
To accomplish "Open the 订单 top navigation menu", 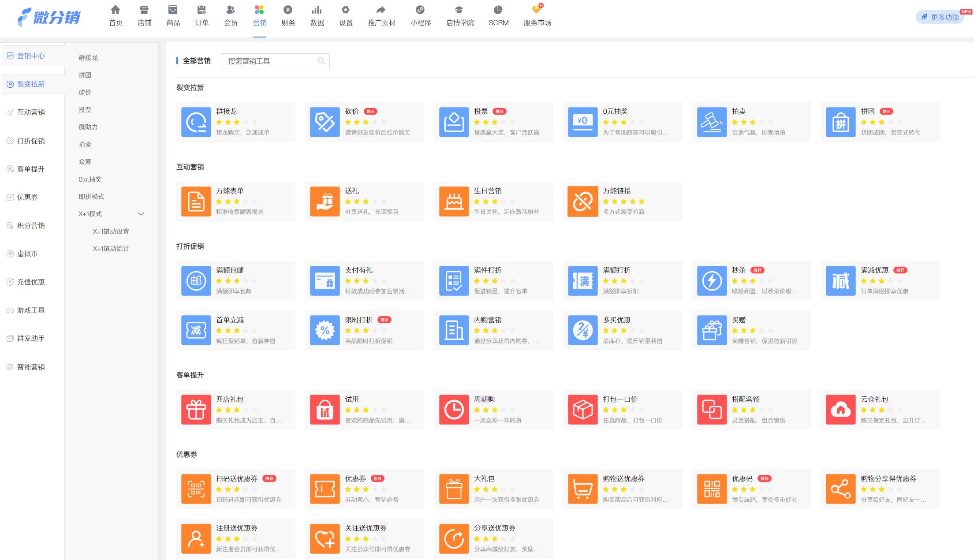I will click(x=202, y=16).
